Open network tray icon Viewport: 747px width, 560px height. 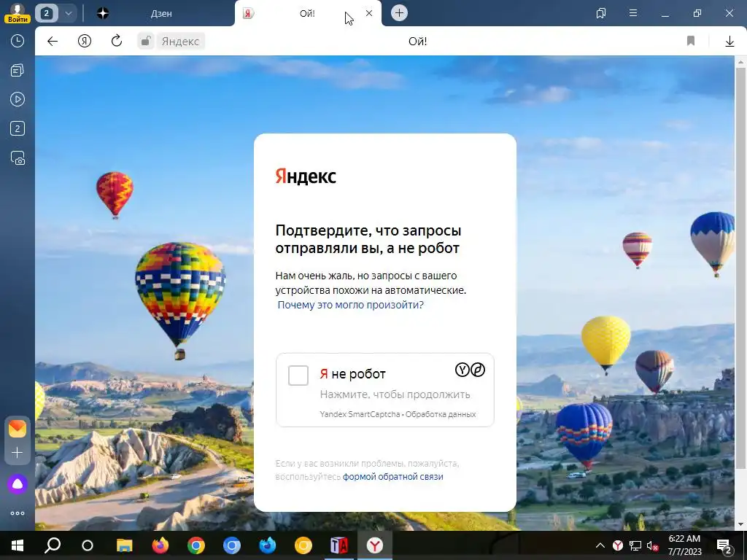pos(635,545)
